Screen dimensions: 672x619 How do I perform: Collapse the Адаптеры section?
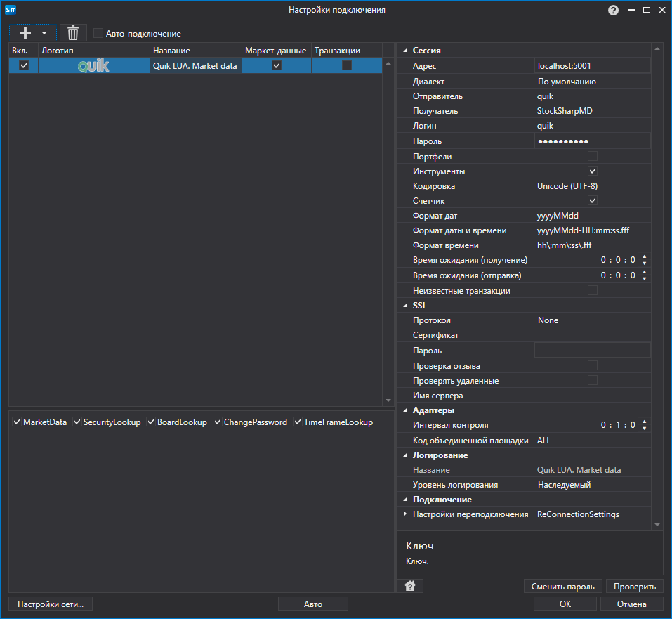(x=405, y=410)
